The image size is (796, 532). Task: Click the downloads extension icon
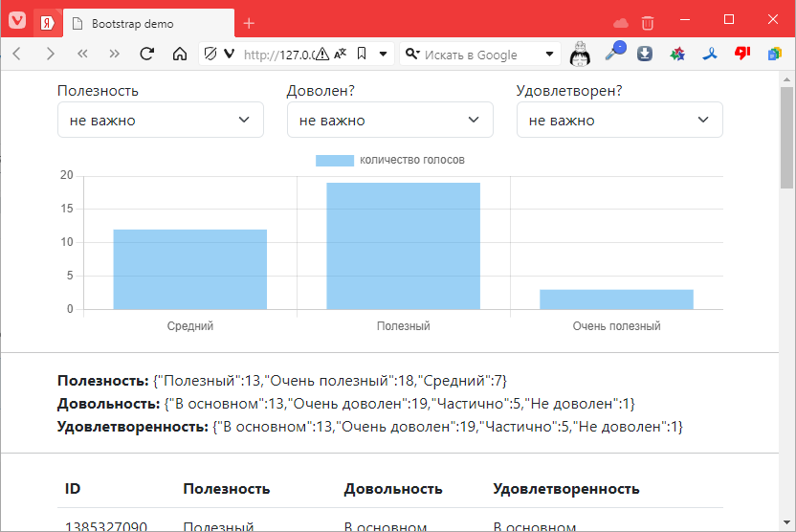tap(645, 54)
